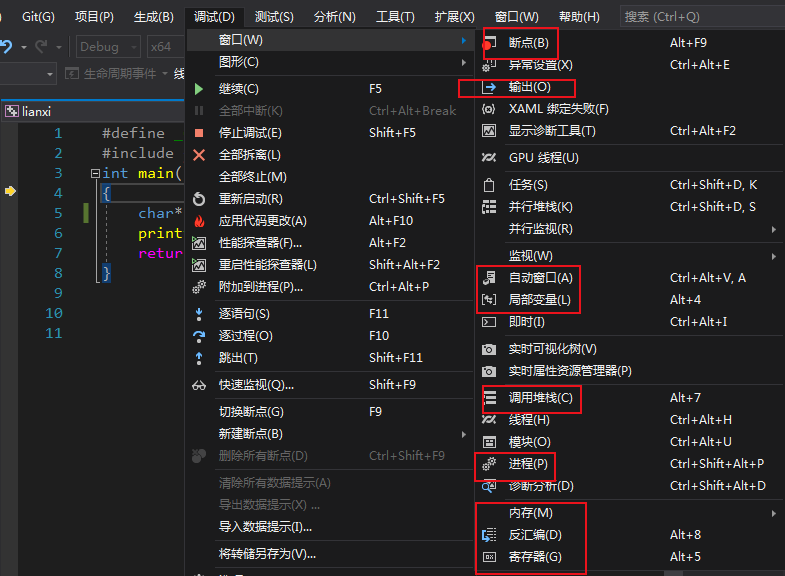
Task: Open the Git(G) menu
Action: [38, 17]
